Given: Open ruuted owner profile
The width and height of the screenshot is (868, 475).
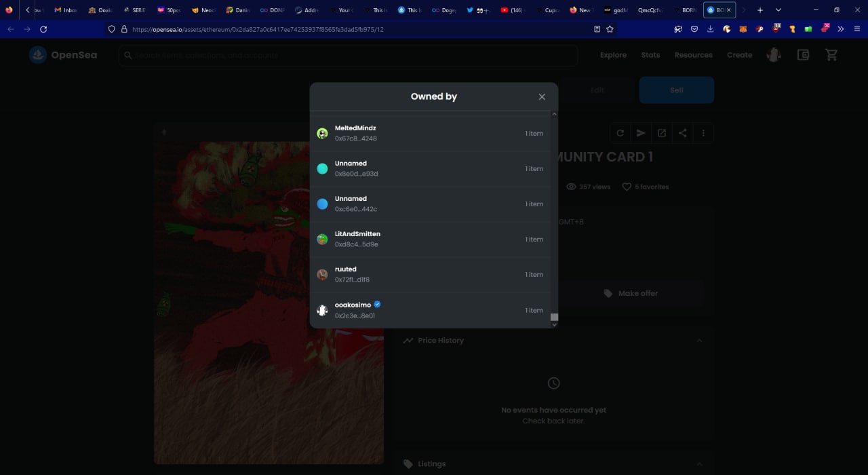Looking at the screenshot, I should click(345, 269).
